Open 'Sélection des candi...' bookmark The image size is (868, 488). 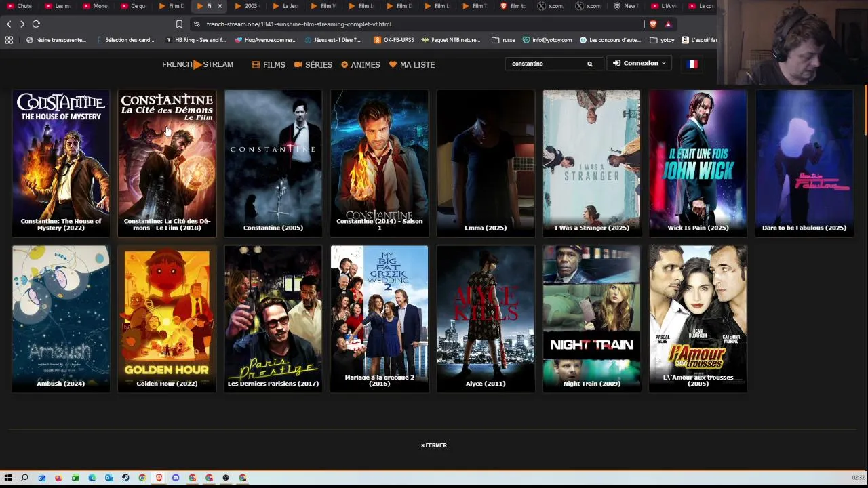pyautogui.click(x=126, y=40)
